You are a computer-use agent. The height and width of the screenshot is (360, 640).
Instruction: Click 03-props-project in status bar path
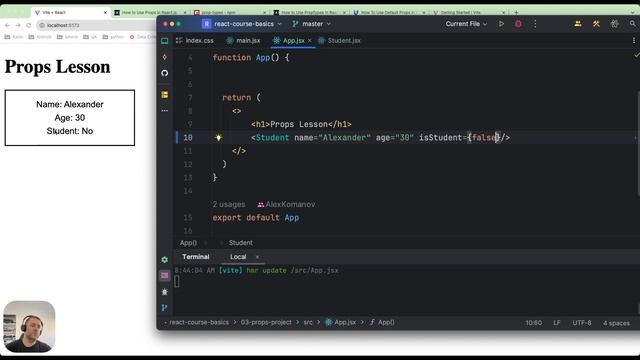(x=266, y=322)
